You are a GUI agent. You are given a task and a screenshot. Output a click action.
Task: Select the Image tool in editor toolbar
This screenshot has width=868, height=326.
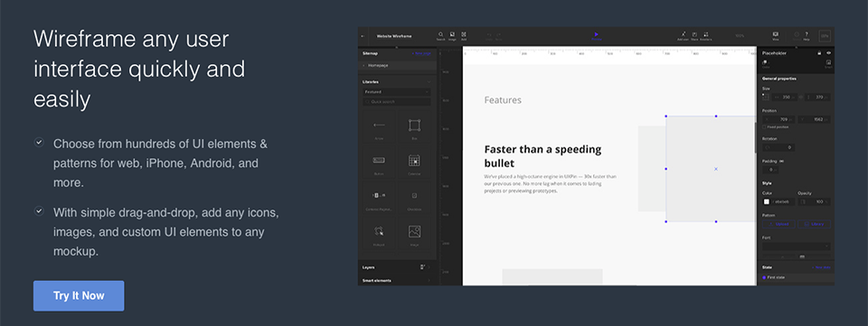(x=452, y=36)
